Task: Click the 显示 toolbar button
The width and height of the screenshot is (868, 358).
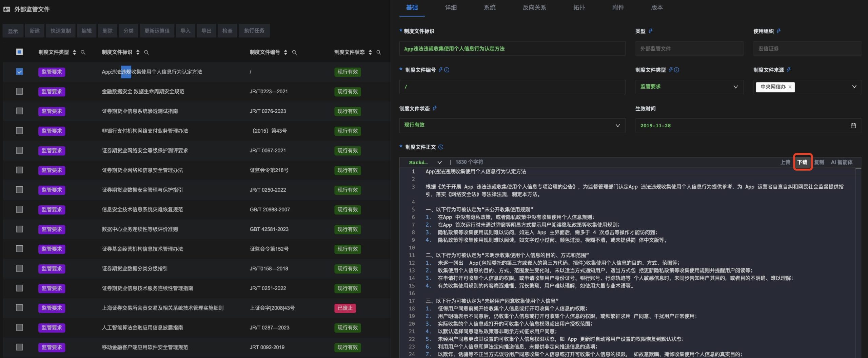Action: pos(13,31)
